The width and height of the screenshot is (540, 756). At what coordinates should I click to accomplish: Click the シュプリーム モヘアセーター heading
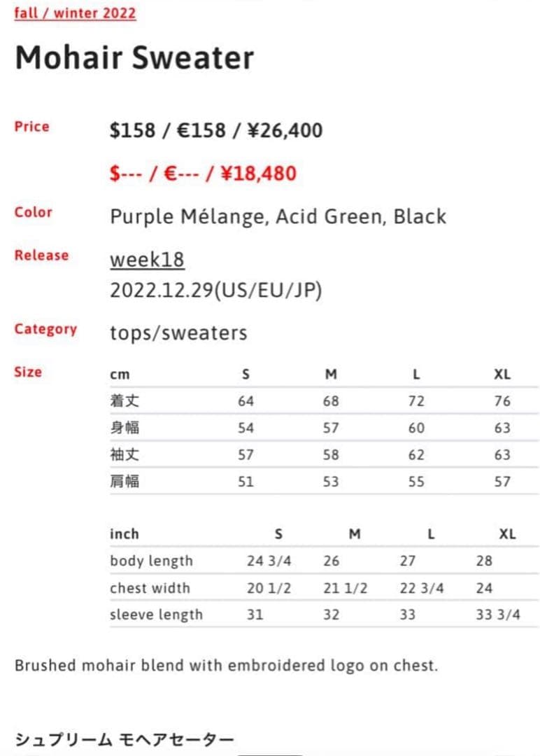click(125, 739)
